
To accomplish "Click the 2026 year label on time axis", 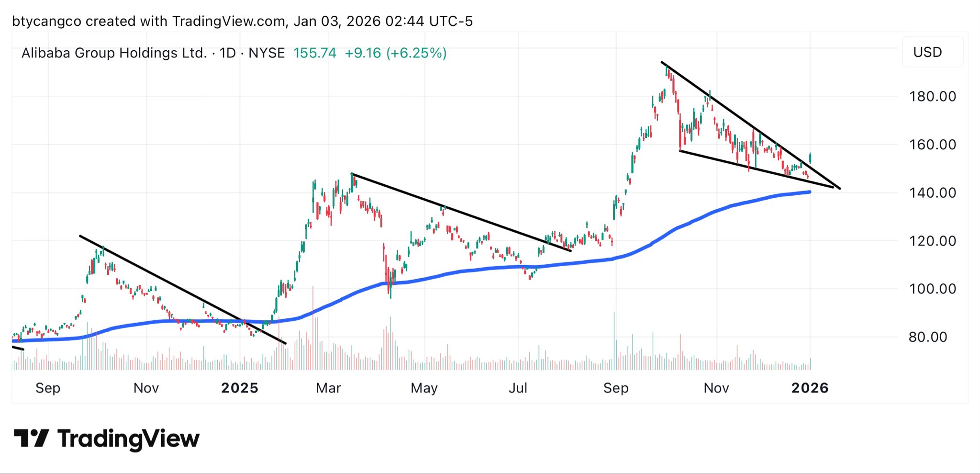I will point(810,388).
